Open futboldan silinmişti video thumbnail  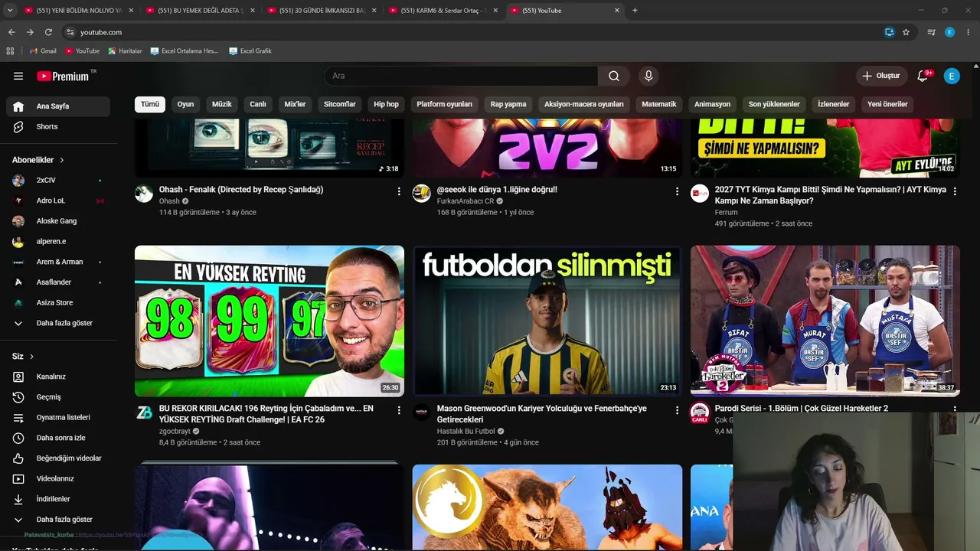[x=547, y=321]
